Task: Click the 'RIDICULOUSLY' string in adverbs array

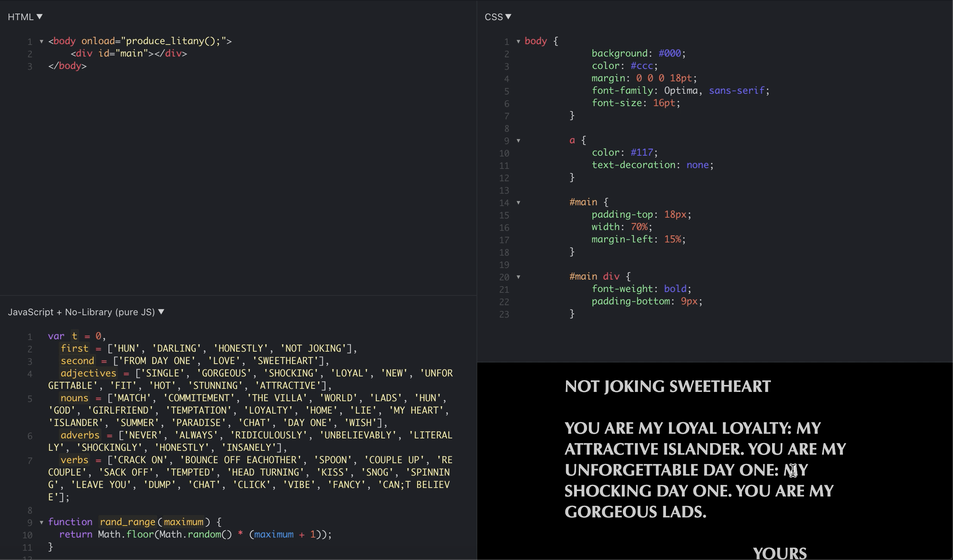Action: tap(268, 435)
